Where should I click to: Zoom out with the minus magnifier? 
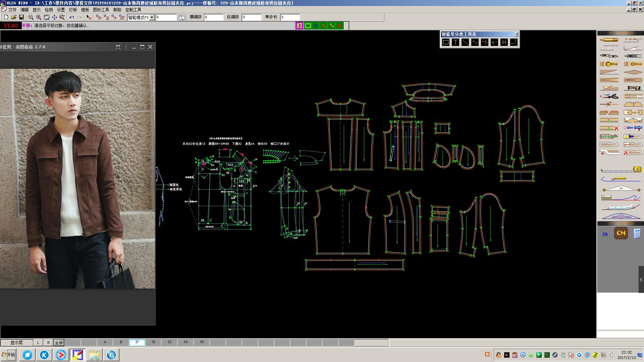coord(31,17)
